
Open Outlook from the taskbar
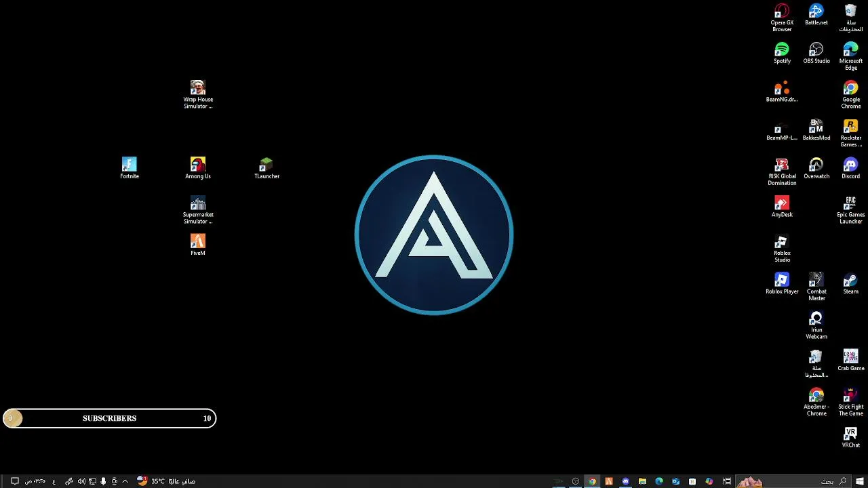click(x=675, y=481)
